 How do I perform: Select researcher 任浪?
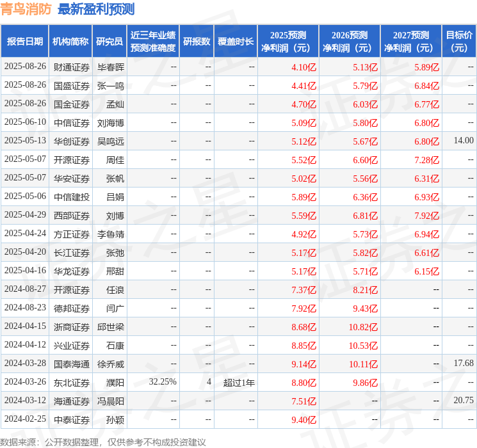point(115,290)
